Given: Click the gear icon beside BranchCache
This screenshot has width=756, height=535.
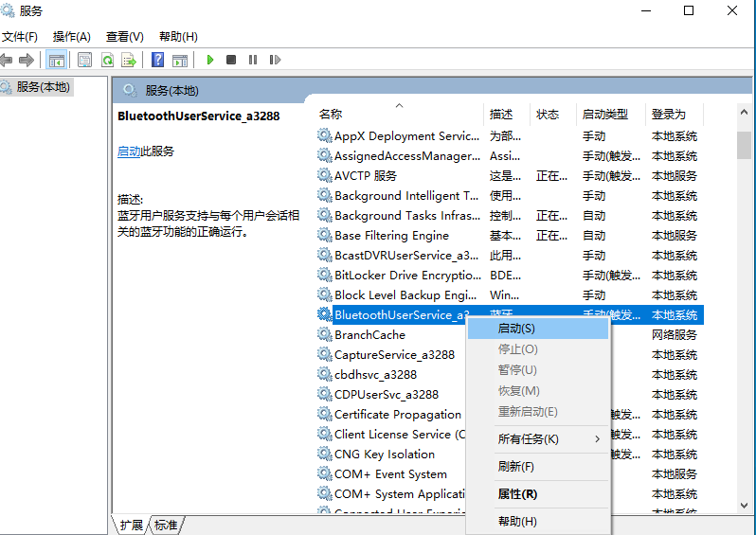Looking at the screenshot, I should pos(325,334).
